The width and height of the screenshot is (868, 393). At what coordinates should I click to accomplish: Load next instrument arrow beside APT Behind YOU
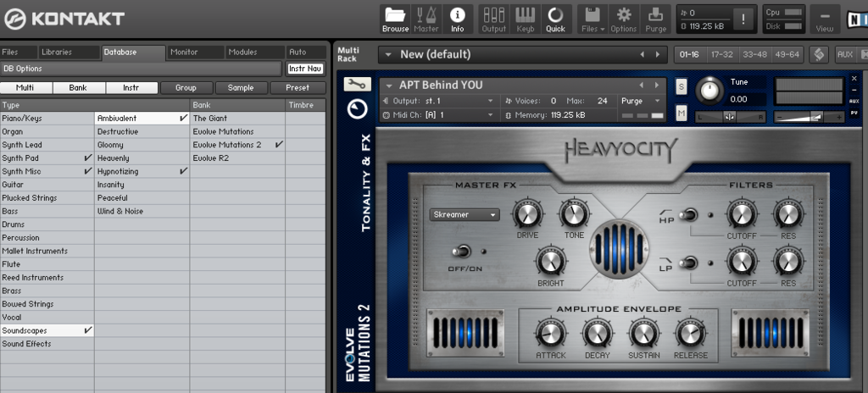click(657, 86)
